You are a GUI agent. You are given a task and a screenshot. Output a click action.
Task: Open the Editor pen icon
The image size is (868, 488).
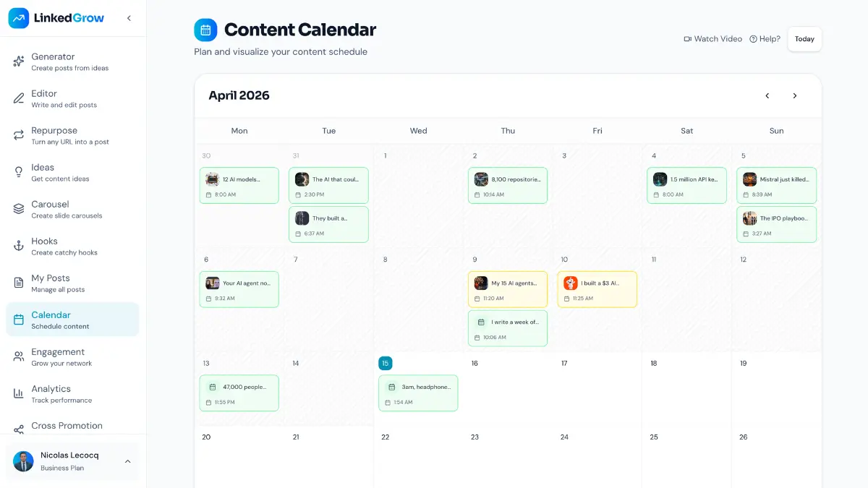[x=17, y=98]
